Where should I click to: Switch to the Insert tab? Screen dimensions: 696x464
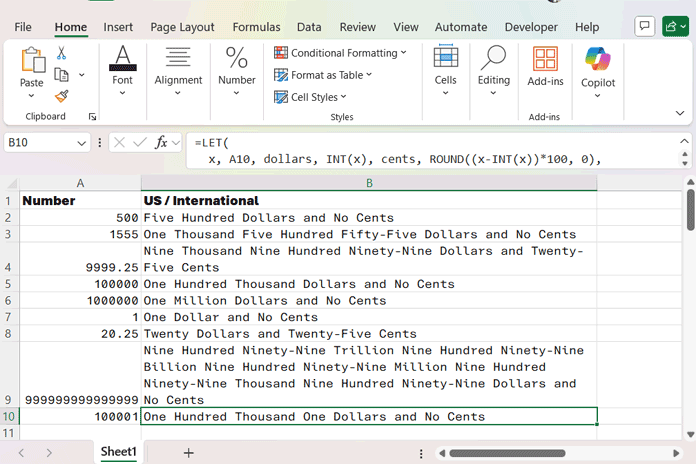coord(118,27)
